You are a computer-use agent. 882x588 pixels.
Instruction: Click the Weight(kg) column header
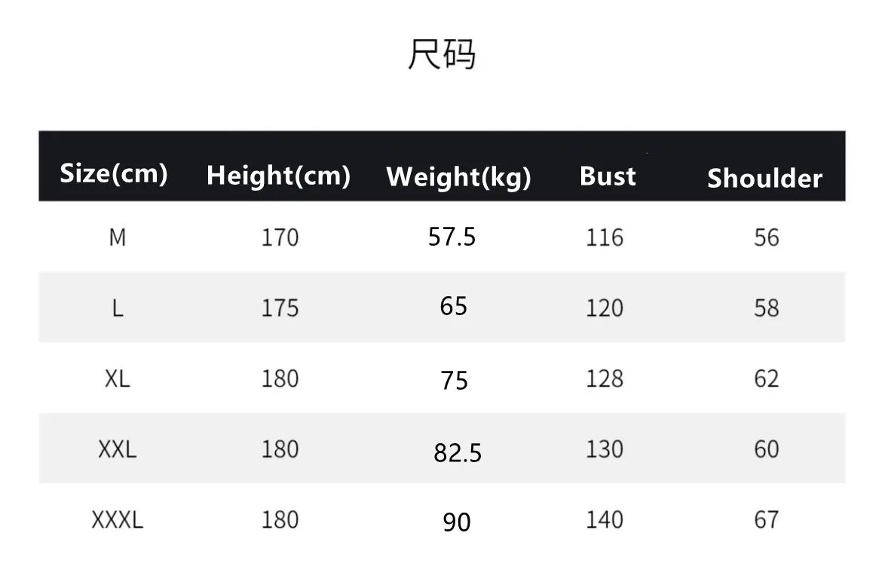(458, 177)
